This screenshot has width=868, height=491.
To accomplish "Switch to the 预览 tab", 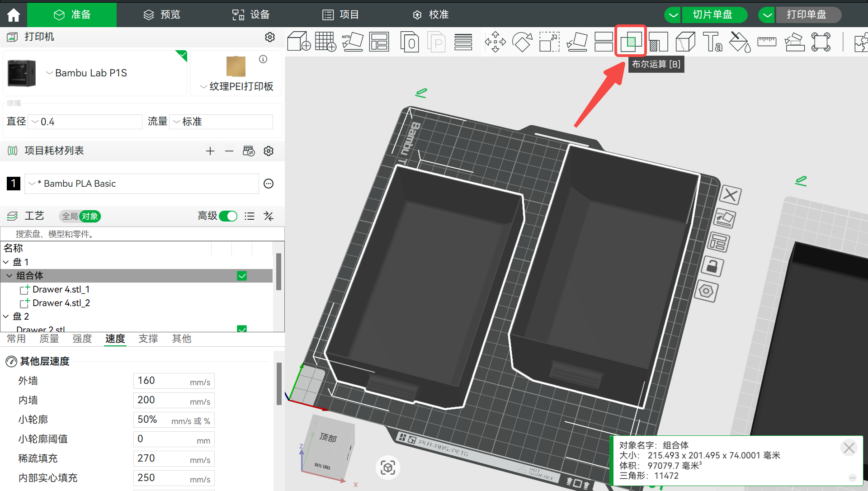I will pyautogui.click(x=161, y=15).
